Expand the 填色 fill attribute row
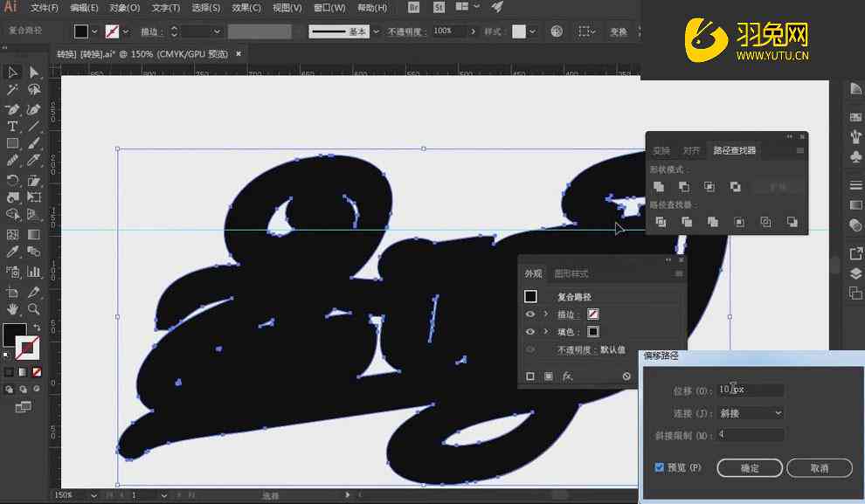Screen dimensions: 865x504 [x=546, y=332]
